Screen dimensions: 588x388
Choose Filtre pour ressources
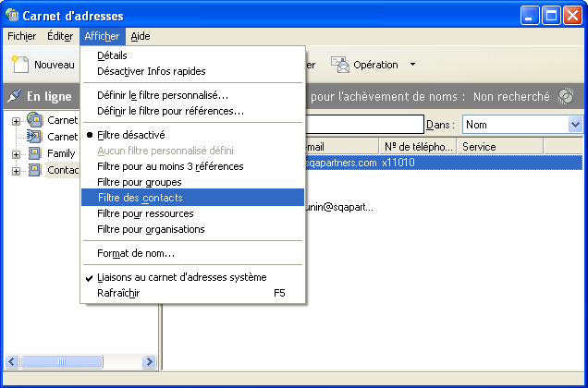coord(192,213)
